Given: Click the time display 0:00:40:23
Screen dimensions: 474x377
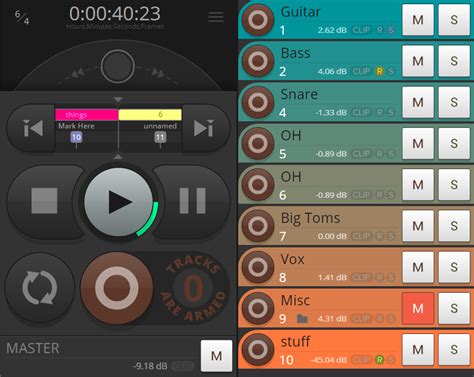Looking at the screenshot, I should pyautogui.click(x=115, y=14).
